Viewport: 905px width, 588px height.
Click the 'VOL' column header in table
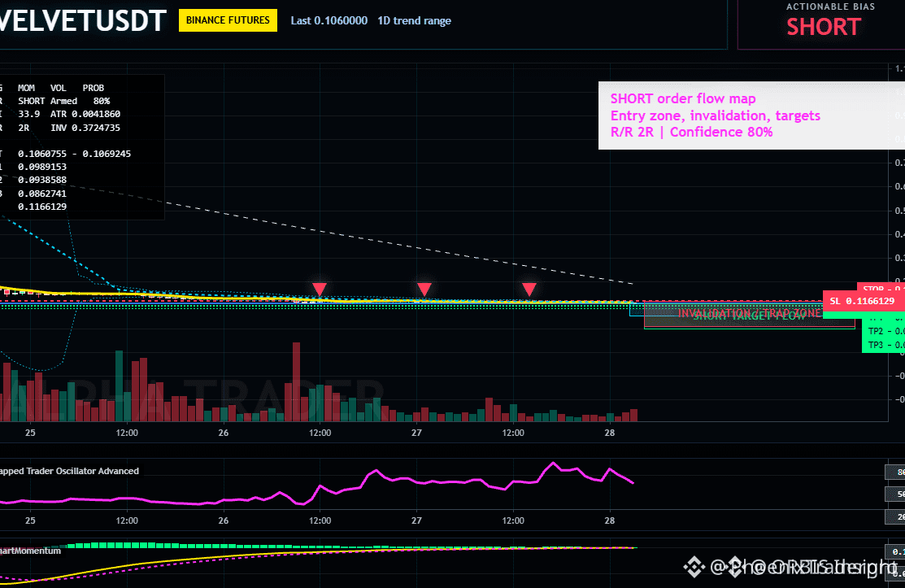59,88
